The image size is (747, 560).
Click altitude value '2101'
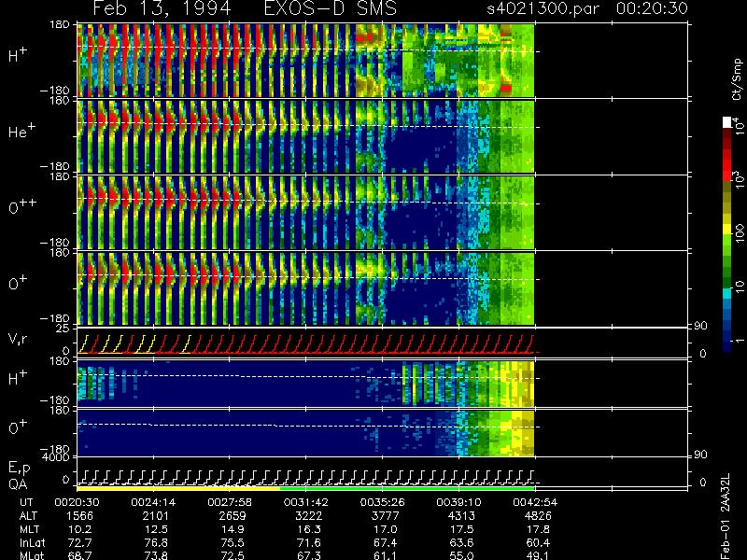click(x=156, y=516)
